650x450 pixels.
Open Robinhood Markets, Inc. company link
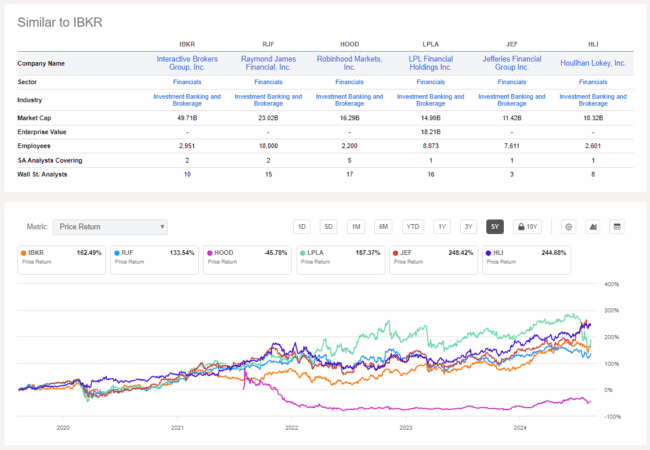tap(349, 63)
